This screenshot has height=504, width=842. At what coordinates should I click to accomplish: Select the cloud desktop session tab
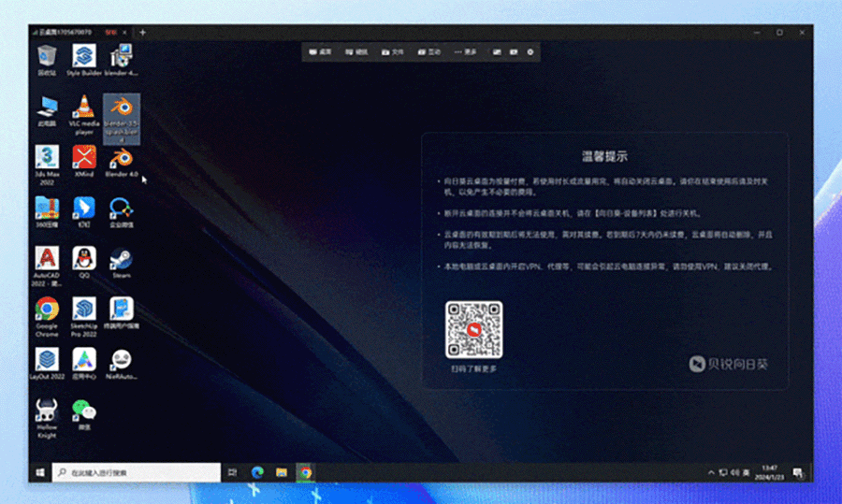[x=80, y=32]
